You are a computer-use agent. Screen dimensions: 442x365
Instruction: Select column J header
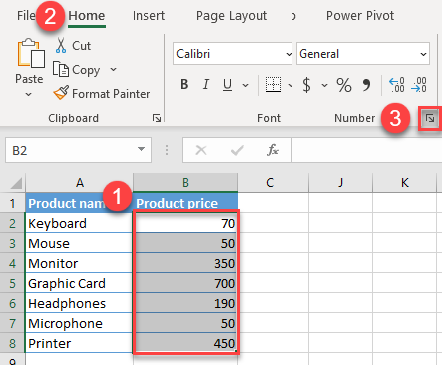point(340,183)
